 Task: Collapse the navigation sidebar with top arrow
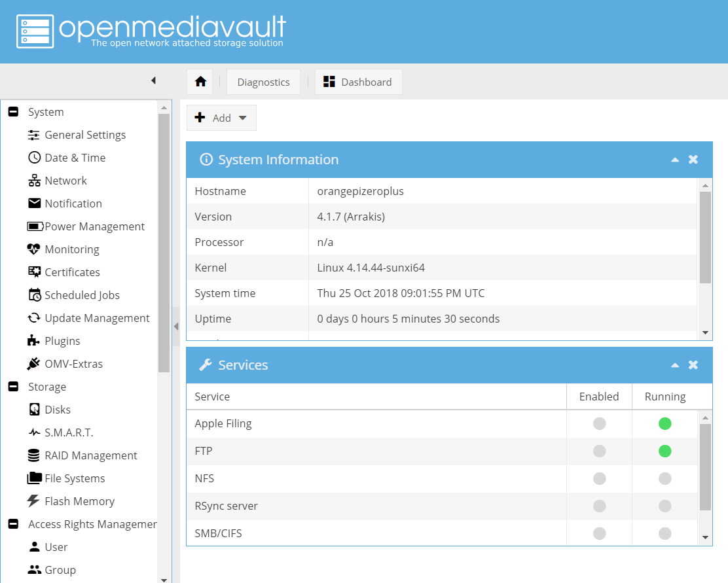(x=154, y=80)
